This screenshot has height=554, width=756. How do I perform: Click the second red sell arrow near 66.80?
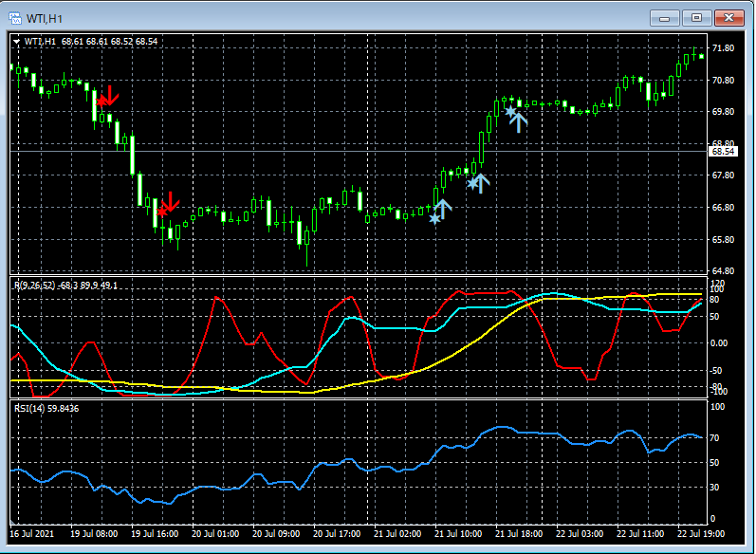pyautogui.click(x=171, y=202)
